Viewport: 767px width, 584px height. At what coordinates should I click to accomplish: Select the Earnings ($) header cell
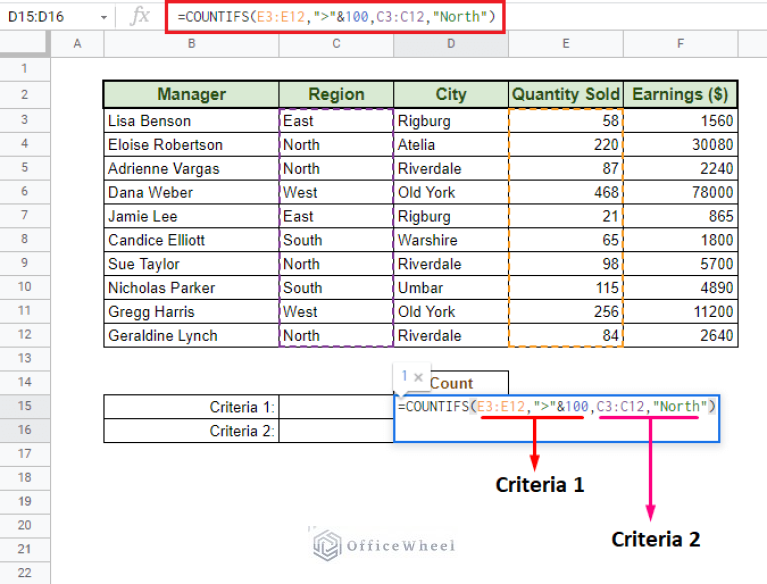tap(680, 95)
